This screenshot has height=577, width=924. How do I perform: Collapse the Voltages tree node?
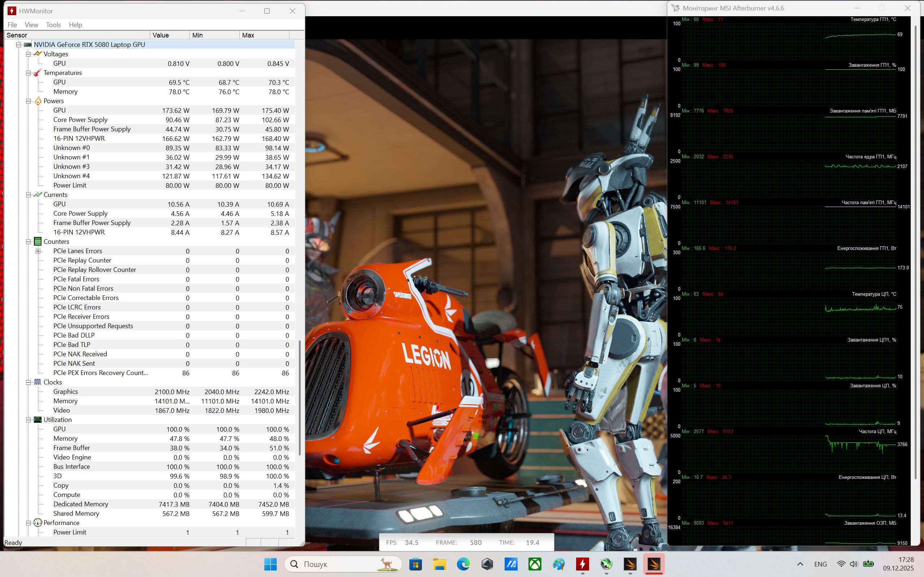(28, 54)
